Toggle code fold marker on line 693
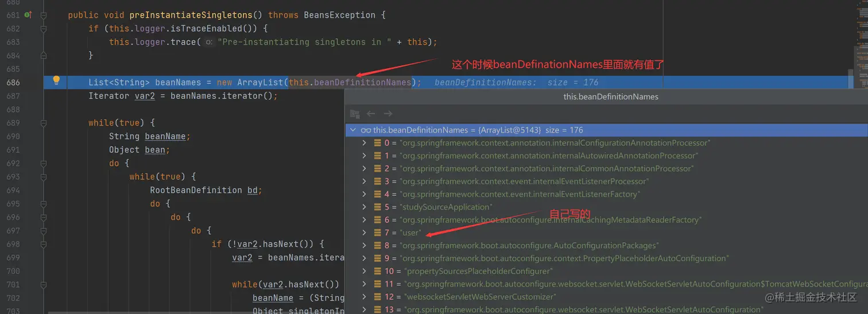Image resolution: width=868 pixels, height=314 pixels. click(x=44, y=177)
